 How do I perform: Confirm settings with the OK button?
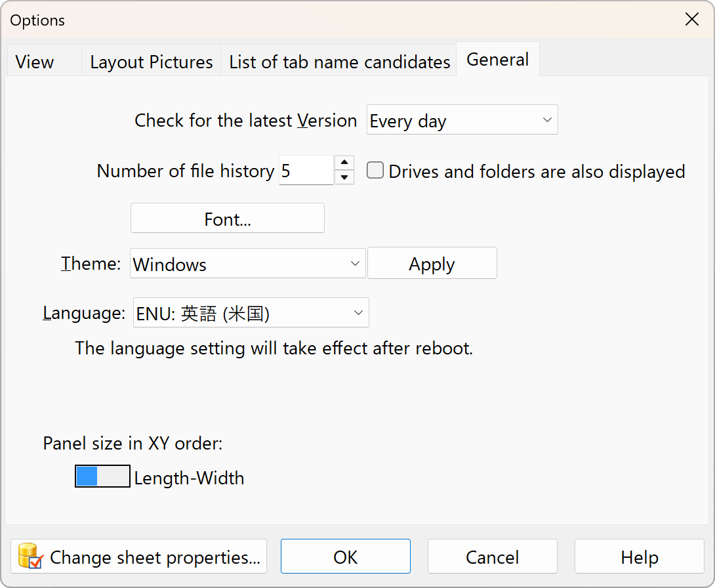tap(345, 557)
